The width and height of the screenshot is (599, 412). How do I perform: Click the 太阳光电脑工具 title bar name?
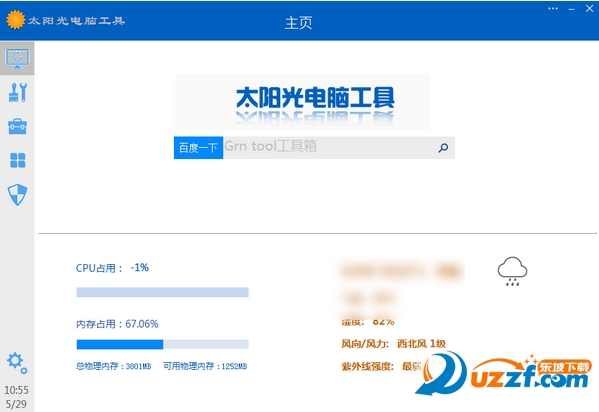point(76,21)
